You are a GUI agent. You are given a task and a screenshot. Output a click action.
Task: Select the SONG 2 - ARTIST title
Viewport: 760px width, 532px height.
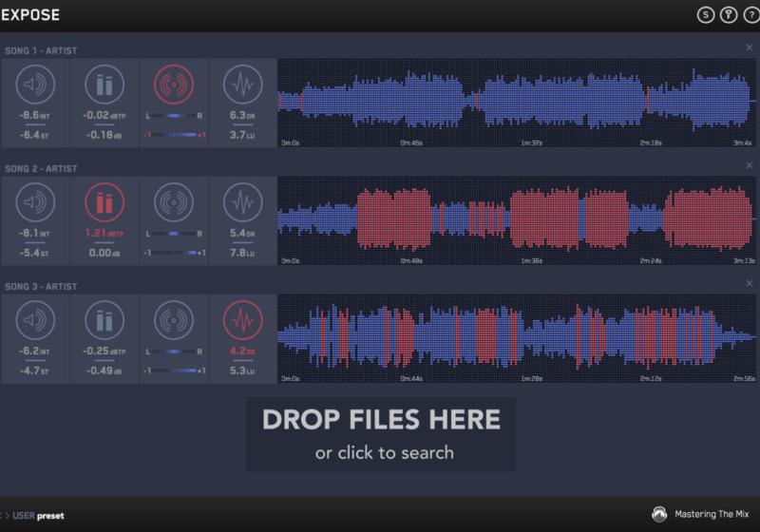tap(41, 168)
